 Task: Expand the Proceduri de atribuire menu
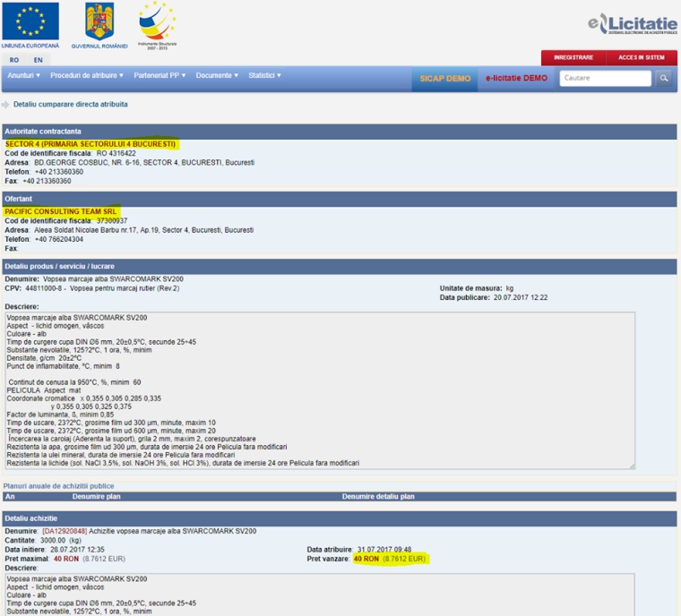point(87,75)
